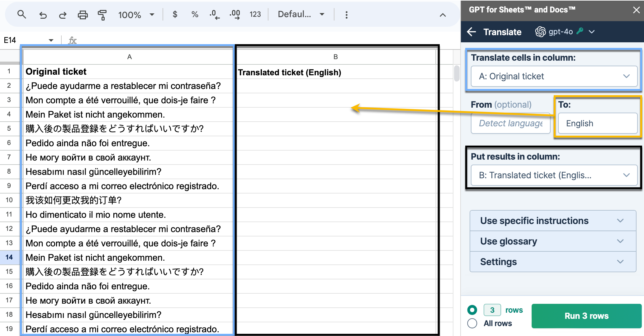The height and width of the screenshot is (336, 644).
Task: Click the more options icon in toolbar
Action: coord(347,14)
